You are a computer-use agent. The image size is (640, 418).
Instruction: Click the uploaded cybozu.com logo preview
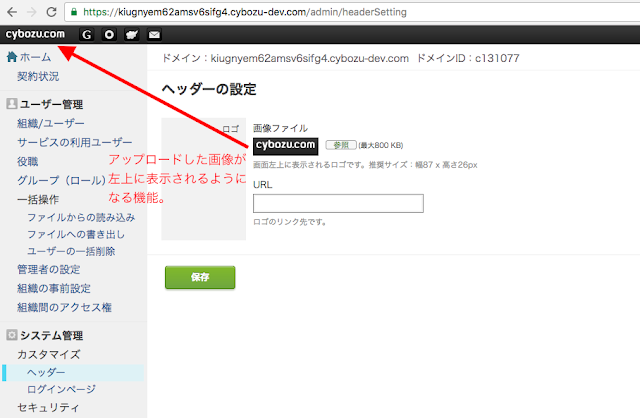285,146
